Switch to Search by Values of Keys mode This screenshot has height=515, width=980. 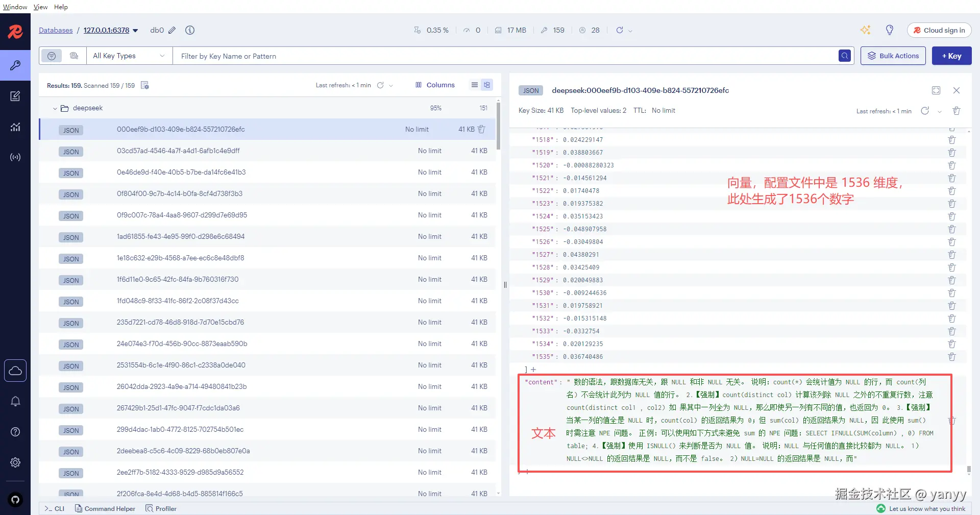74,56
